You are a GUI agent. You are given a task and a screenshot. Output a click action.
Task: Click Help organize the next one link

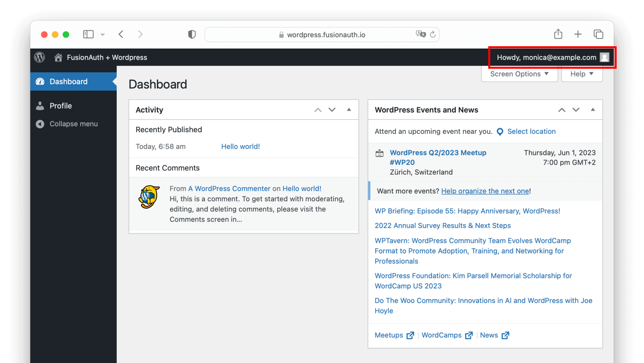(x=485, y=191)
